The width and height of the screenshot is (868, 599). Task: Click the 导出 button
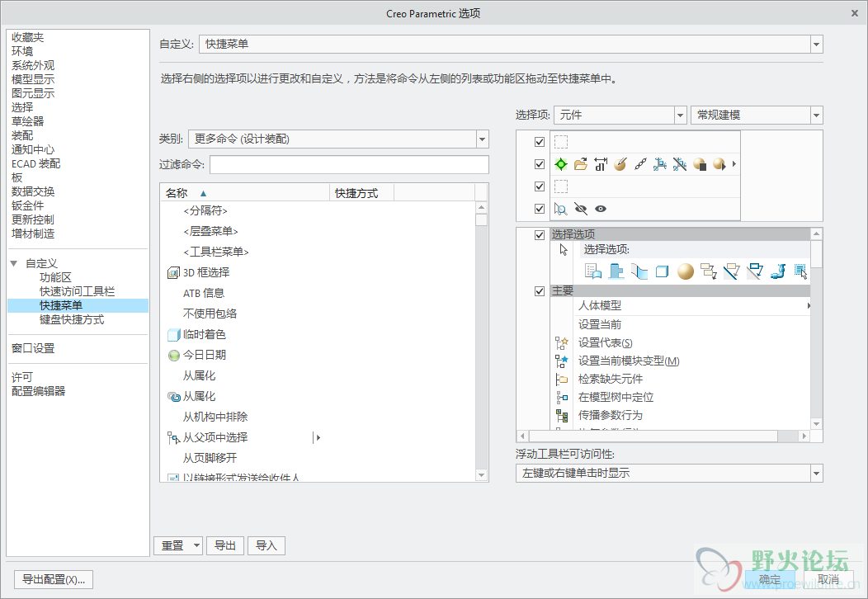pos(225,546)
